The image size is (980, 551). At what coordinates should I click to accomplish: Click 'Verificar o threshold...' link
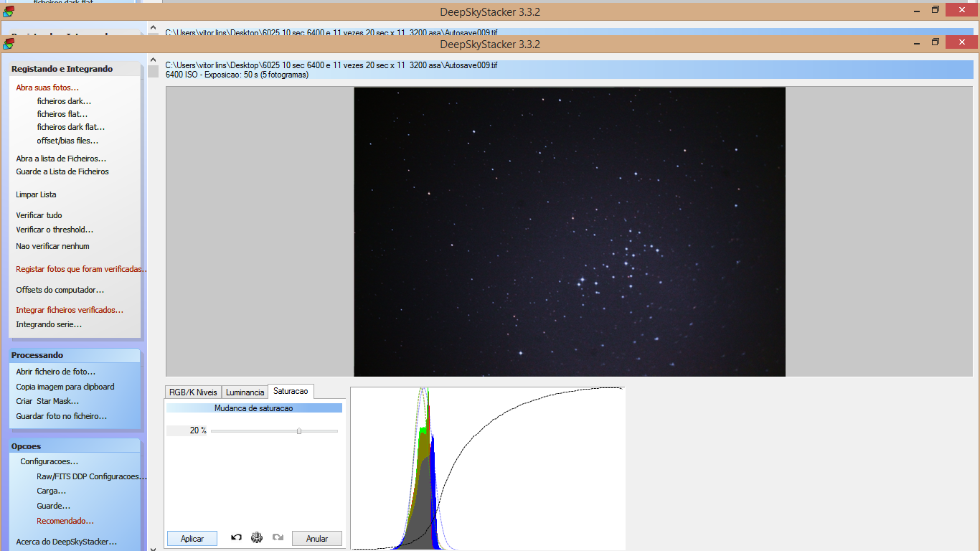click(x=55, y=230)
